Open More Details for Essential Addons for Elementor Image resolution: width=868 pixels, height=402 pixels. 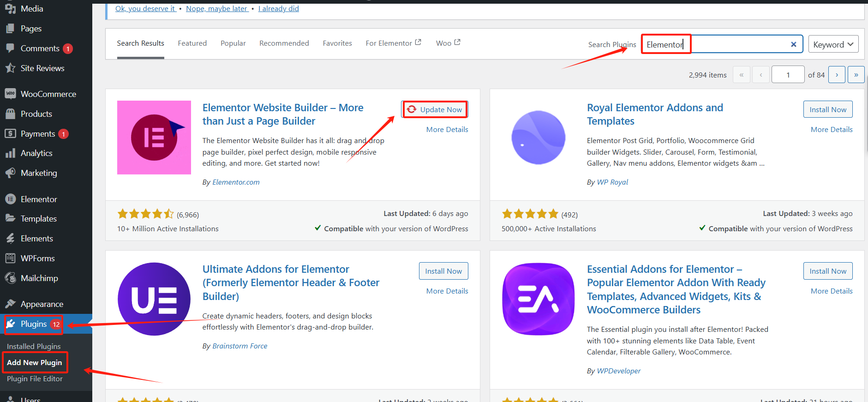click(832, 291)
